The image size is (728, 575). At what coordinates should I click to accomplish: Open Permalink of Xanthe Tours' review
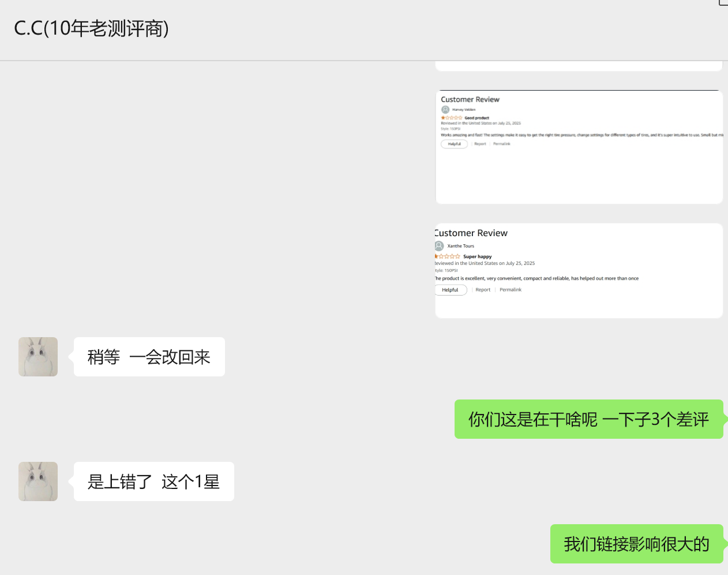511,289
